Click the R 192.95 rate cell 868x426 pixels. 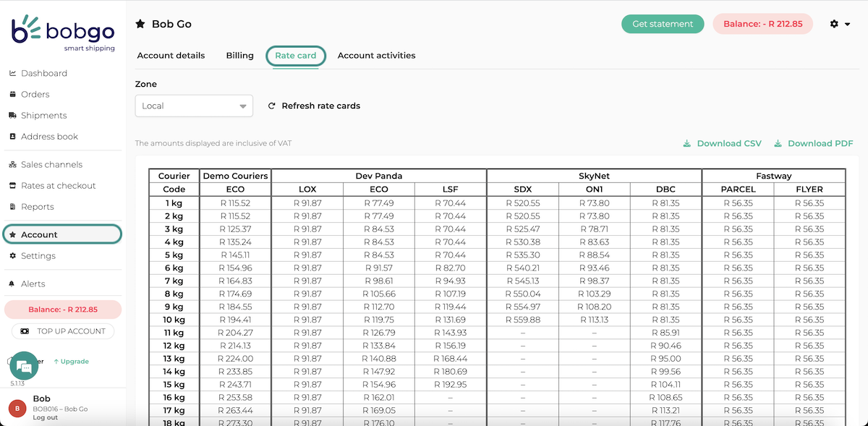click(x=451, y=385)
